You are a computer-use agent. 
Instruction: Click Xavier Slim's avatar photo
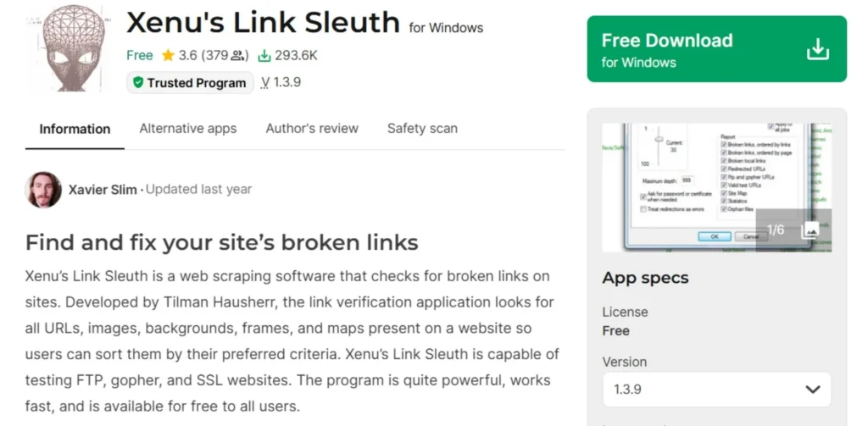click(x=43, y=190)
